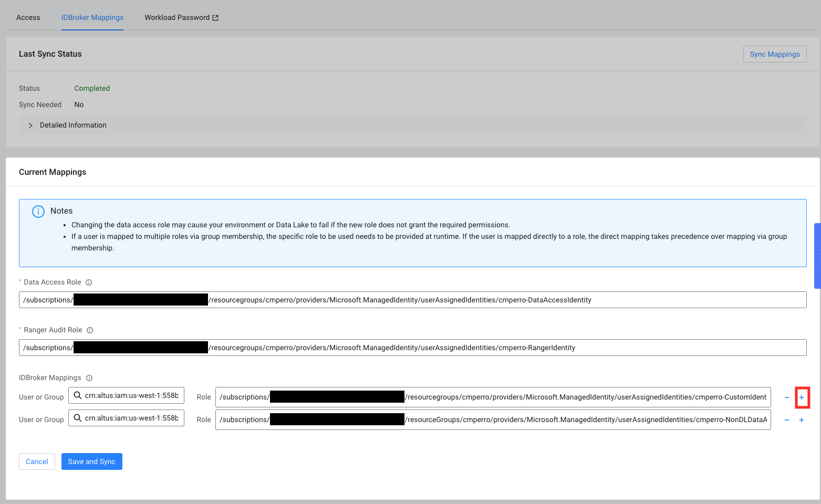The image size is (821, 504).
Task: Remove the second mapping using its minus icon
Action: [x=786, y=420]
